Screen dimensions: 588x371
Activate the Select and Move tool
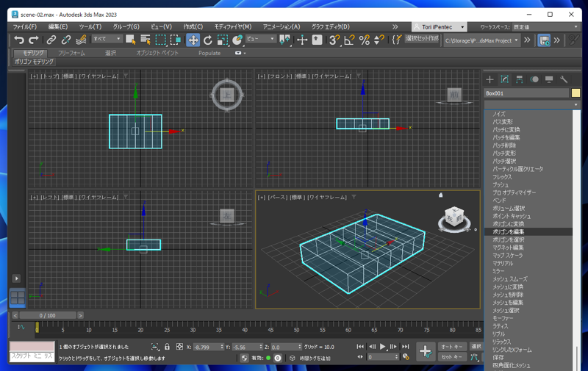tap(193, 40)
